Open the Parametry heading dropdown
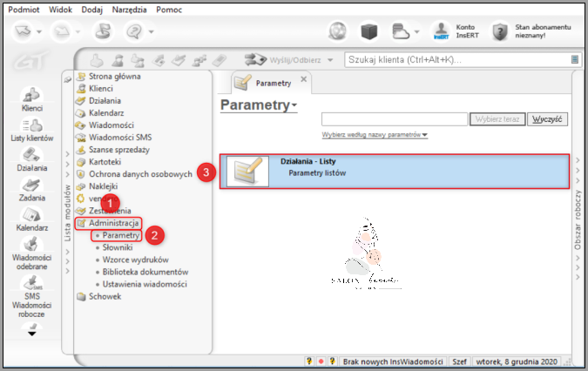This screenshot has width=588, height=371. coord(259,105)
